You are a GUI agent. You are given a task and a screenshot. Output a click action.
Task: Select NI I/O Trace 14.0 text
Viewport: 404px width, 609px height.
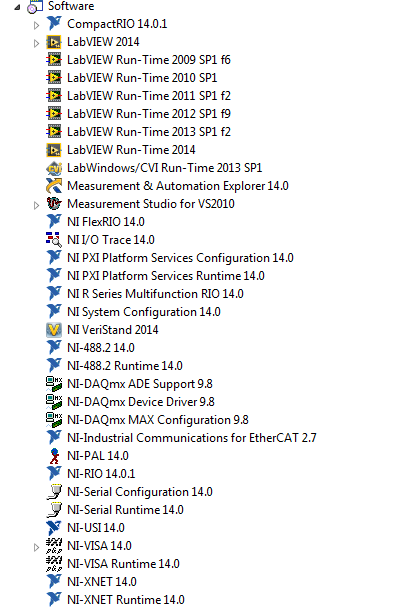(x=111, y=240)
